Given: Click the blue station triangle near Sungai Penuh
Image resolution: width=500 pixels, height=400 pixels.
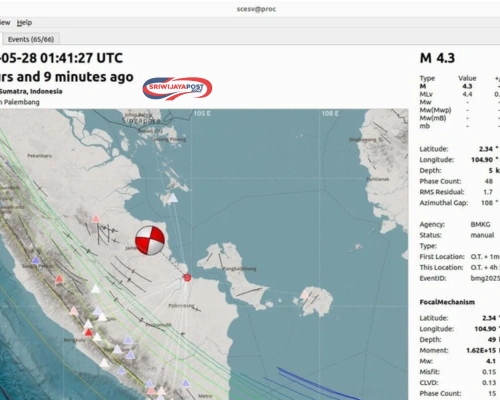Looking at the screenshot, I should (36, 260).
